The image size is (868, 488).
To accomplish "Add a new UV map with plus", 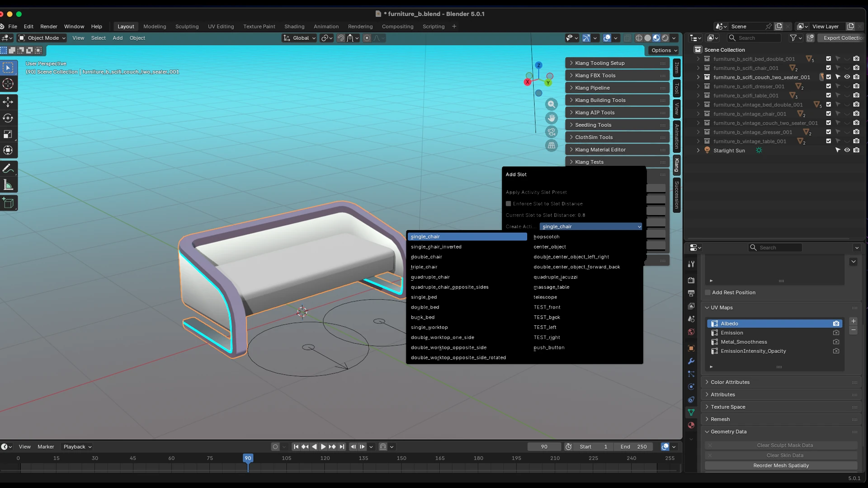I will click(x=853, y=321).
